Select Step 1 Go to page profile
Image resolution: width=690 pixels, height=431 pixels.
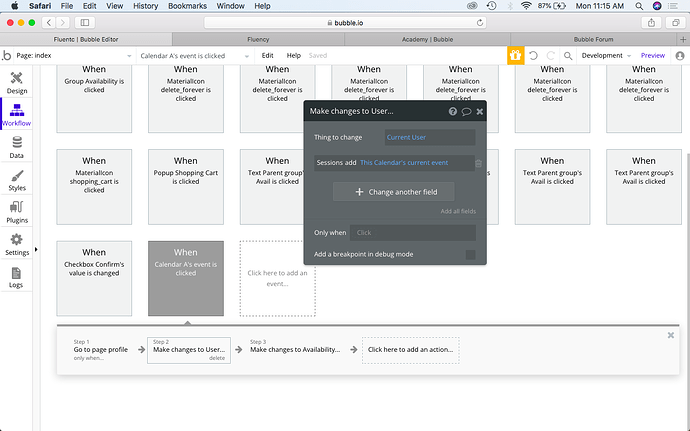[x=101, y=350]
